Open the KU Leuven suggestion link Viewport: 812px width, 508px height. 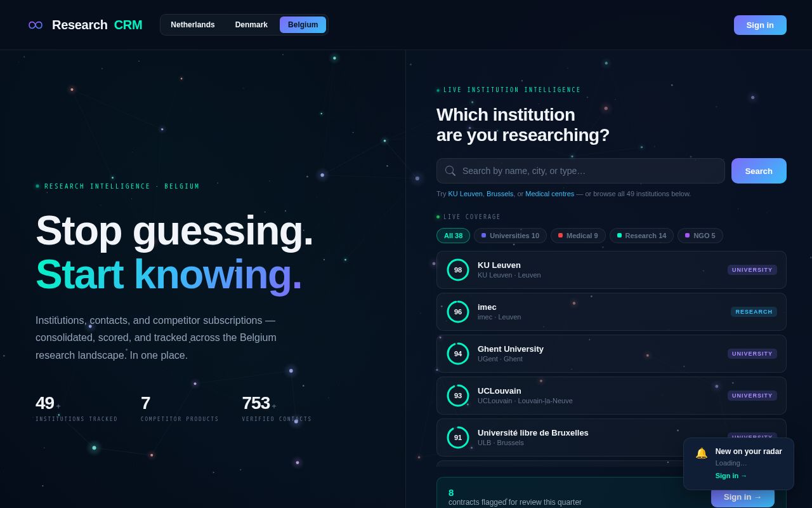coord(466,194)
